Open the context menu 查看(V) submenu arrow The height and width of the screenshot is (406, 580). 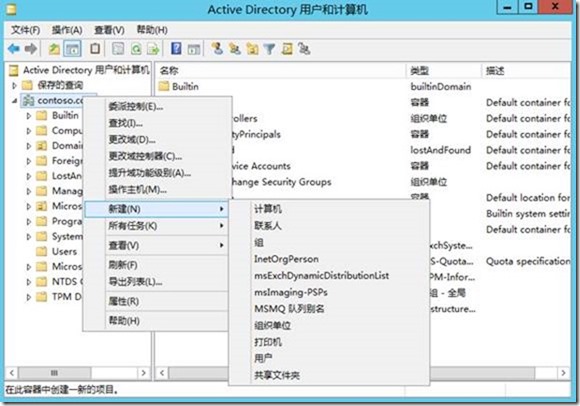pos(222,245)
